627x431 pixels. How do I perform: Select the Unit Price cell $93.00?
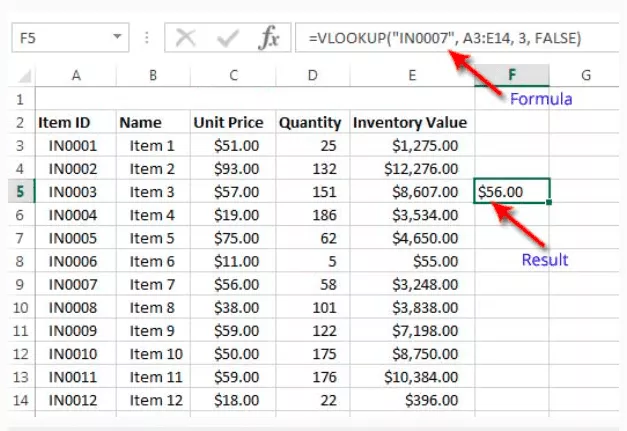pyautogui.click(x=232, y=168)
